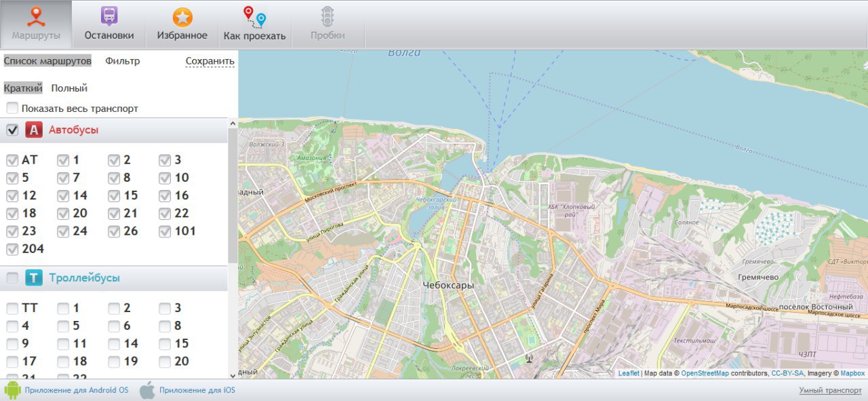Select the Полный list view
This screenshot has height=401, width=868.
tap(69, 88)
